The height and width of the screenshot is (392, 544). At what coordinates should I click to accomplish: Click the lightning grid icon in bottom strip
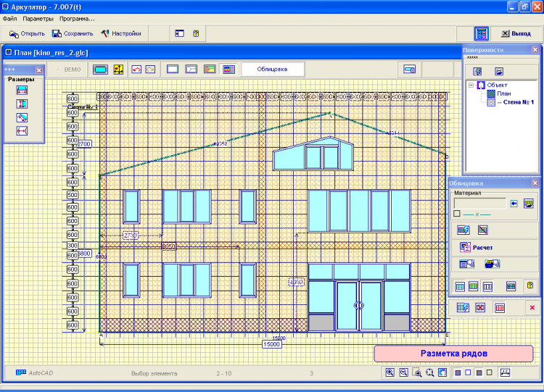pyautogui.click(x=463, y=307)
